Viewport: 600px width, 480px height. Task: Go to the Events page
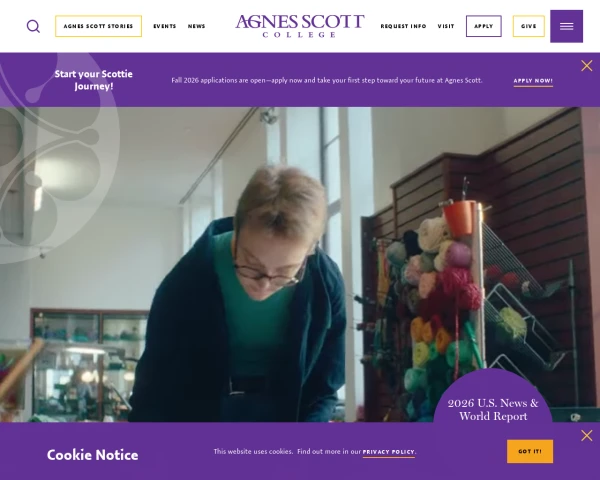point(165,26)
